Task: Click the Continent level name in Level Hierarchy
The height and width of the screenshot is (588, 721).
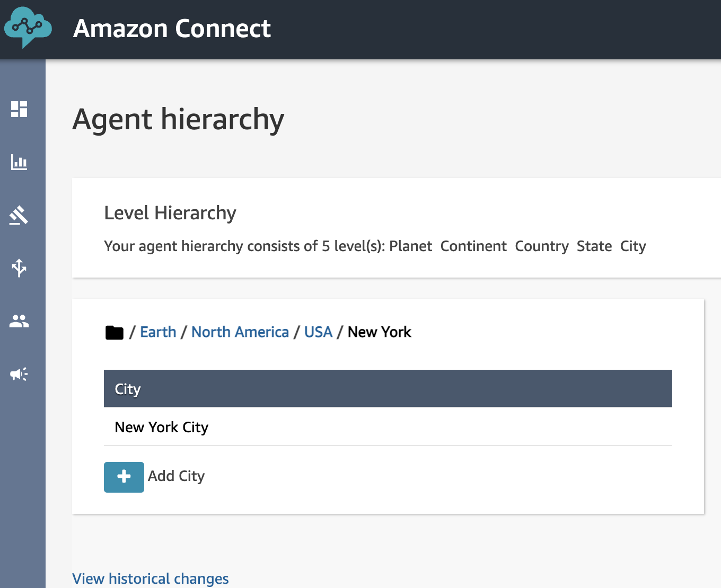Action: [x=473, y=246]
